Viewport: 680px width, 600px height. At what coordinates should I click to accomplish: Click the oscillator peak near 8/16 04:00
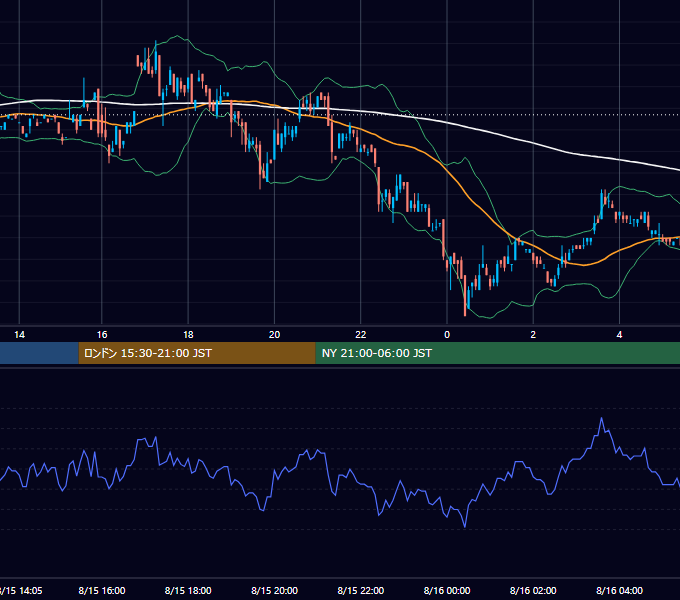tap(602, 419)
